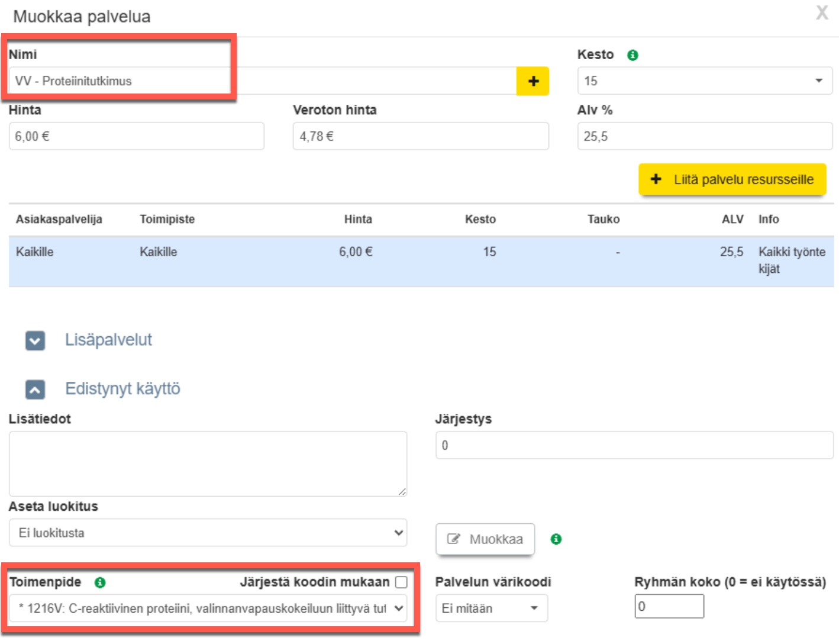
Task: Click the Alv % input field
Action: [x=704, y=137]
